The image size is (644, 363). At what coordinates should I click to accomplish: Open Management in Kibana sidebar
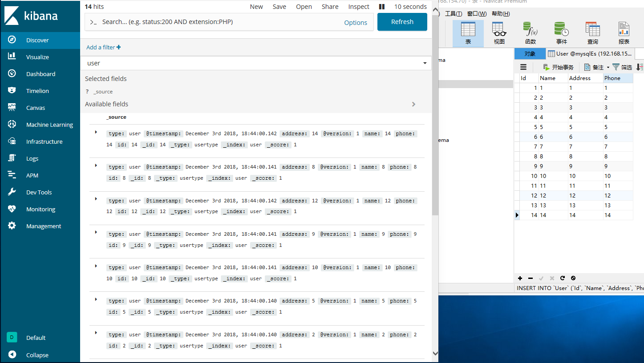[x=40, y=226]
